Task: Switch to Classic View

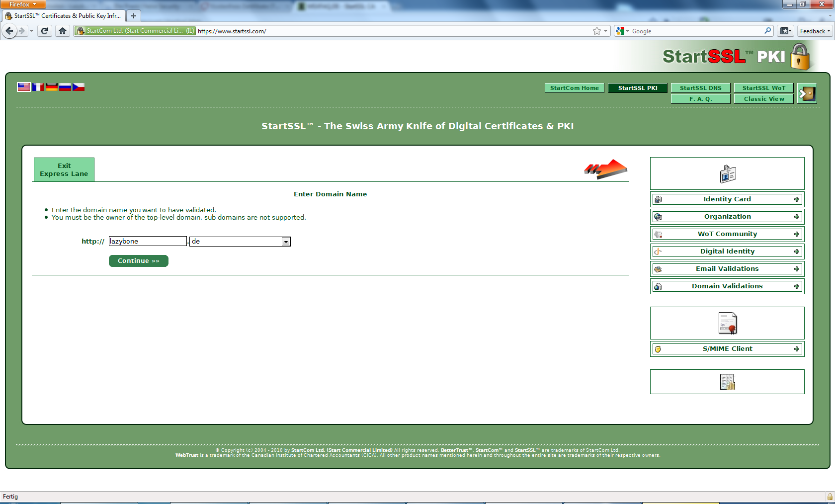Action: point(764,99)
